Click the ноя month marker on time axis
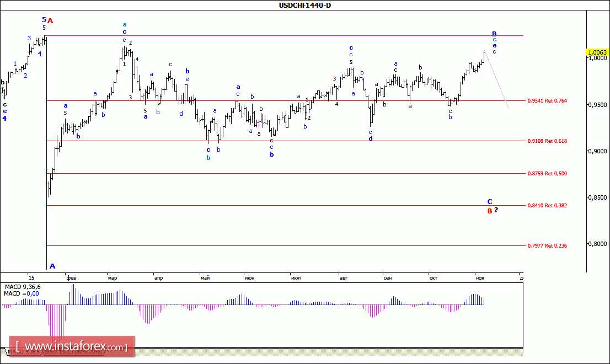Viewport: 610px width, 364px height. (x=480, y=278)
